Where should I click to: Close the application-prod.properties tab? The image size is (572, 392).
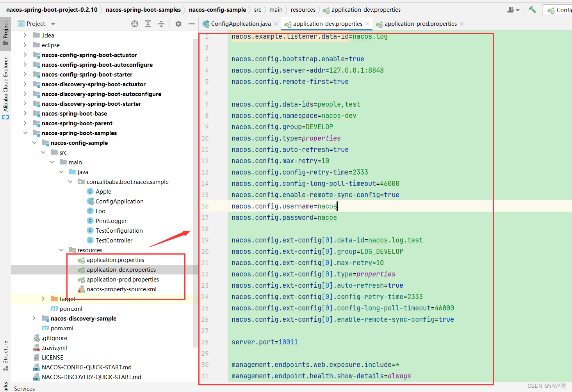coord(462,24)
